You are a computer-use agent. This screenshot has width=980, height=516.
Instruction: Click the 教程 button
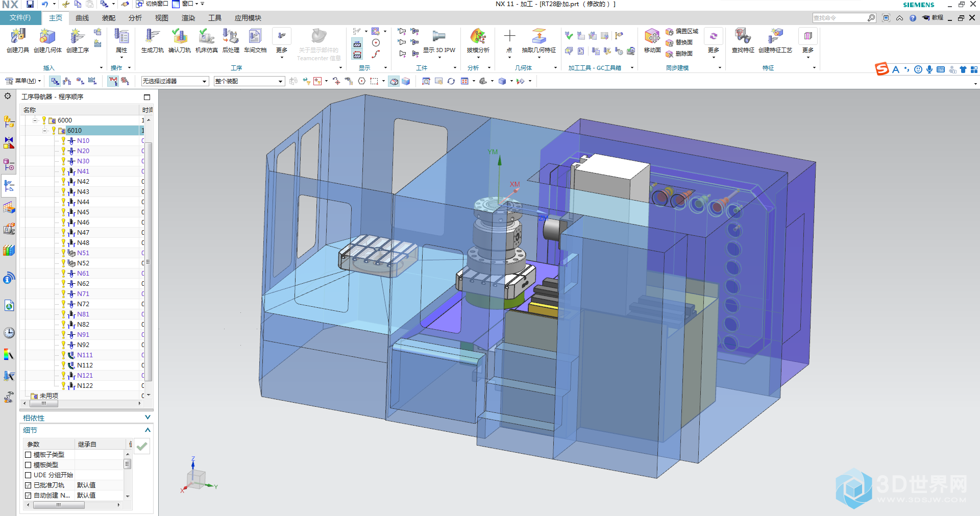click(x=933, y=18)
